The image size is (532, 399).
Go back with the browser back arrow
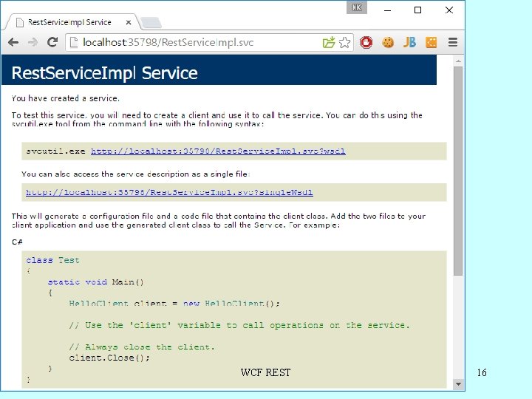coord(13,42)
